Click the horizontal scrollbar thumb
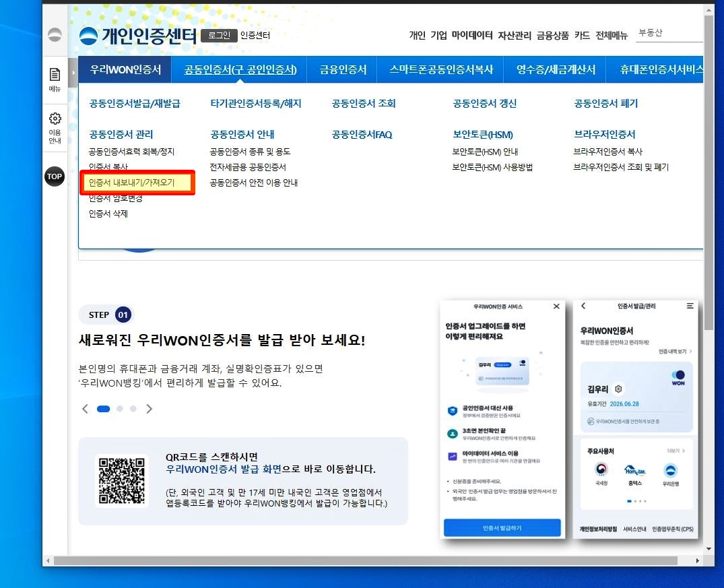The image size is (724, 588). (x=365, y=561)
